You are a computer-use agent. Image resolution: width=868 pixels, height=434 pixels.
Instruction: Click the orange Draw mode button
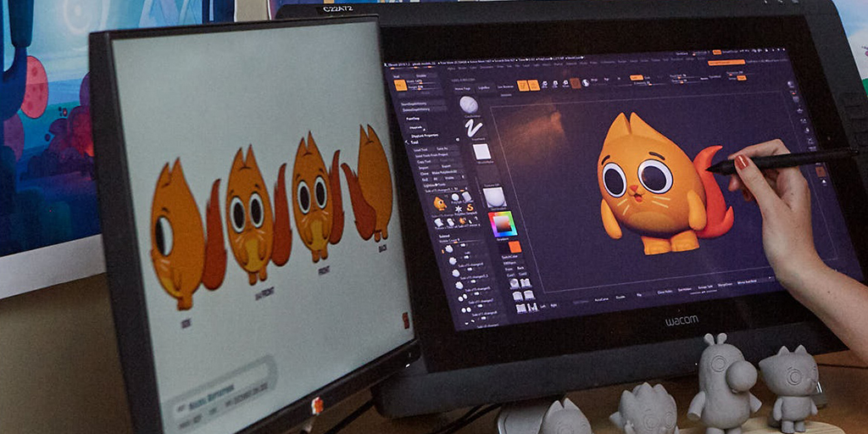(x=533, y=85)
